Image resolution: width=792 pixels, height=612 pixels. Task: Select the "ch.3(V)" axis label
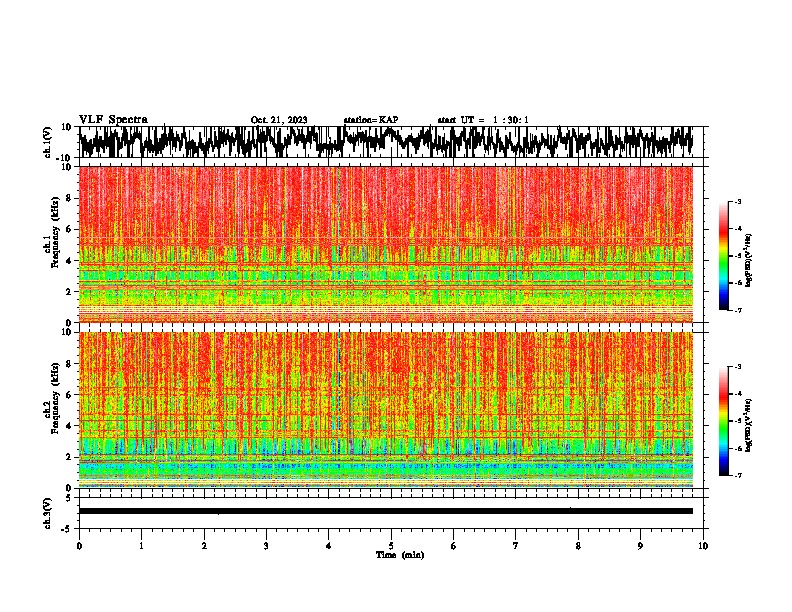point(48,514)
